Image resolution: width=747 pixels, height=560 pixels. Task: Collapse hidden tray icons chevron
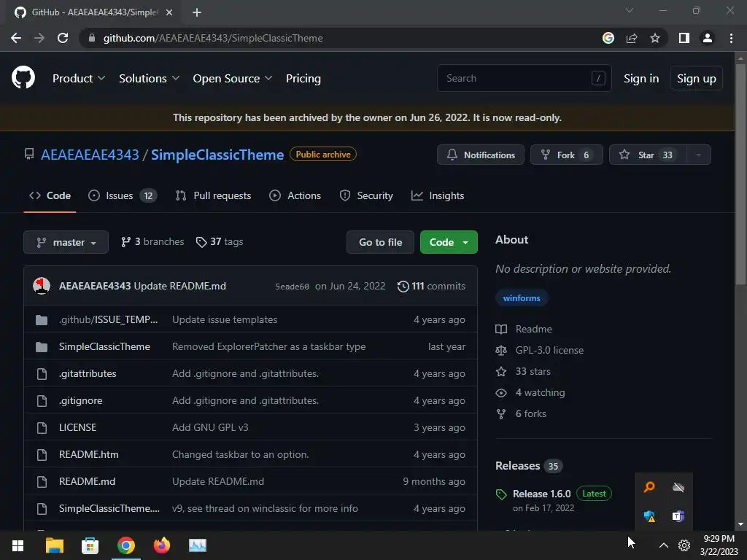pos(664,545)
